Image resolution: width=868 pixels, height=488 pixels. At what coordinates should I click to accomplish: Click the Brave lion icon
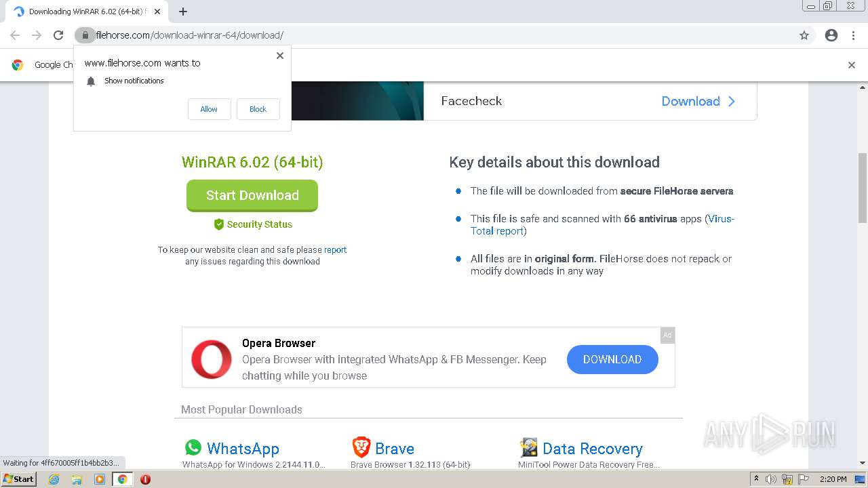[x=361, y=447]
